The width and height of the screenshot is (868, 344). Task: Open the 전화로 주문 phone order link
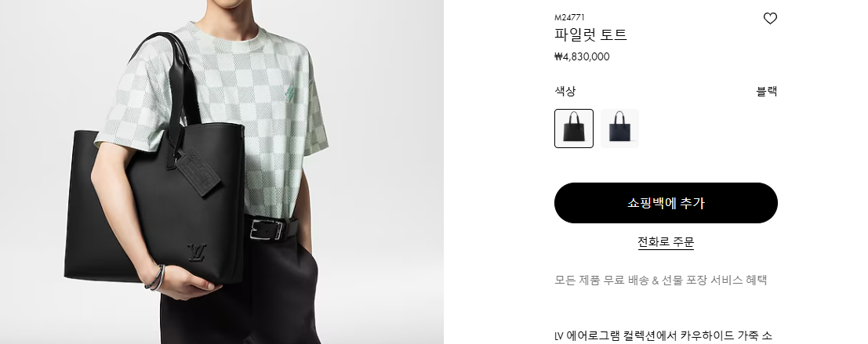click(x=666, y=242)
